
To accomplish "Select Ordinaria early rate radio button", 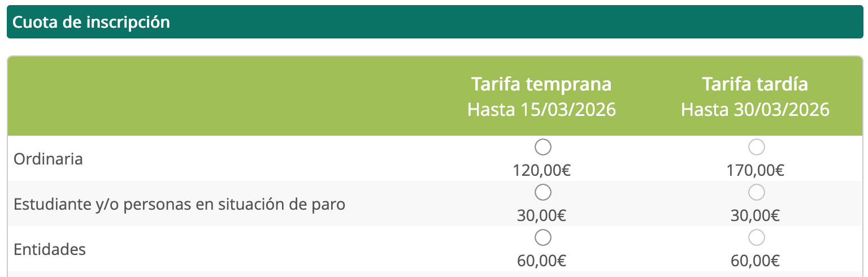I will tap(542, 148).
